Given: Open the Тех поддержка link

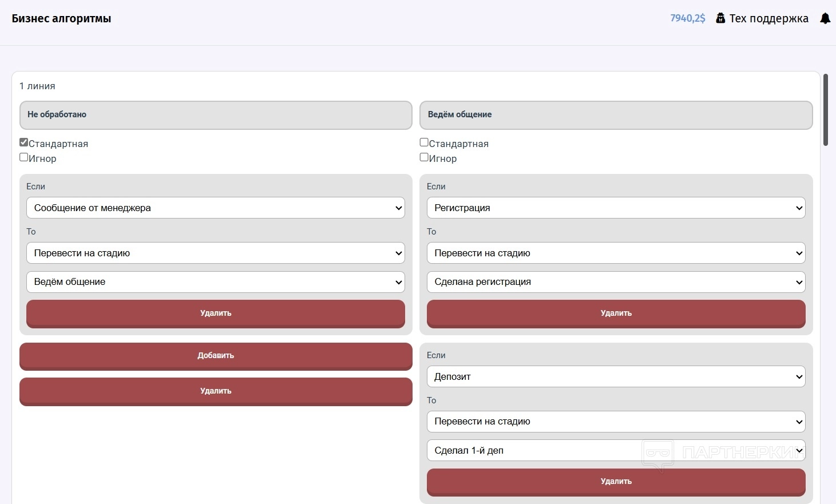Looking at the screenshot, I should [x=768, y=18].
